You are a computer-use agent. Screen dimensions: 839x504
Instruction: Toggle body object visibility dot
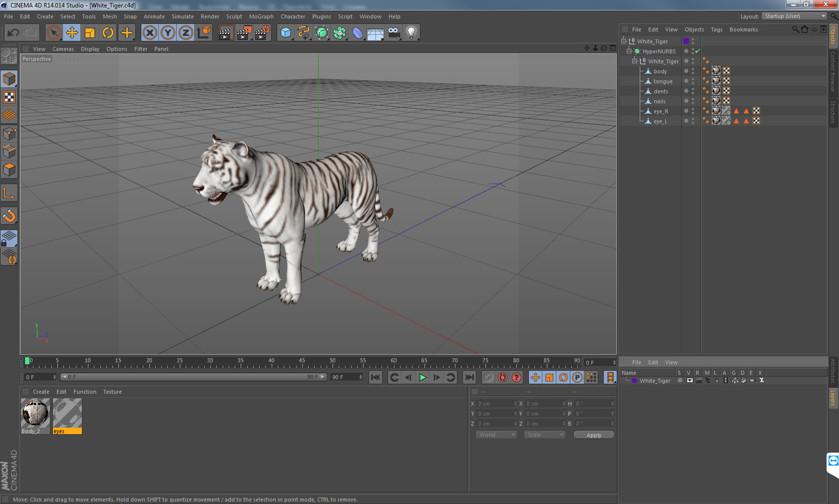tap(686, 71)
